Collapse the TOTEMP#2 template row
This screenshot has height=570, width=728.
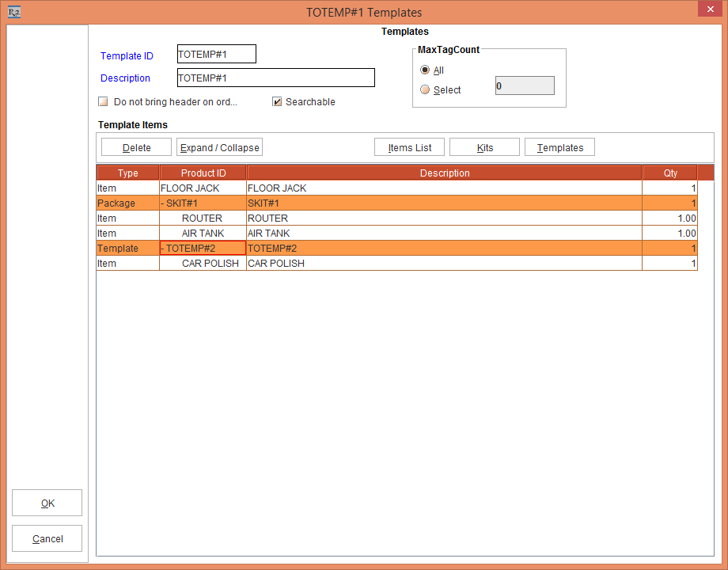(162, 248)
